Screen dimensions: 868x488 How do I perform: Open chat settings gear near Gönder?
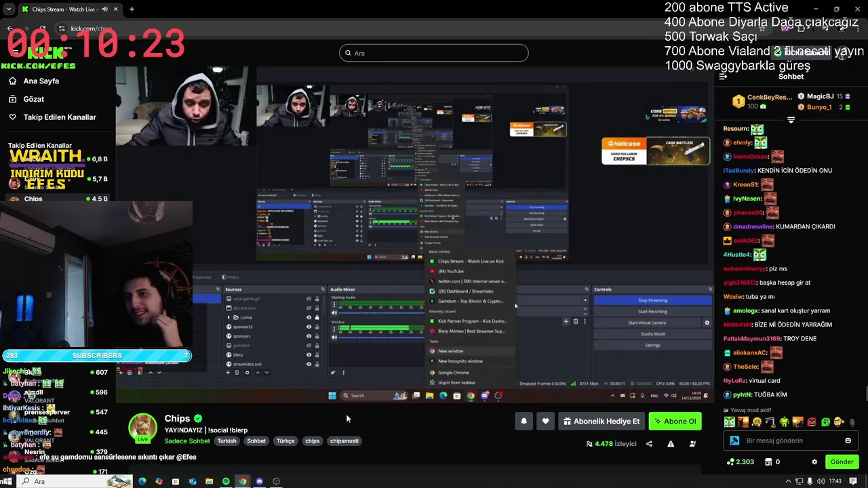pos(814,462)
